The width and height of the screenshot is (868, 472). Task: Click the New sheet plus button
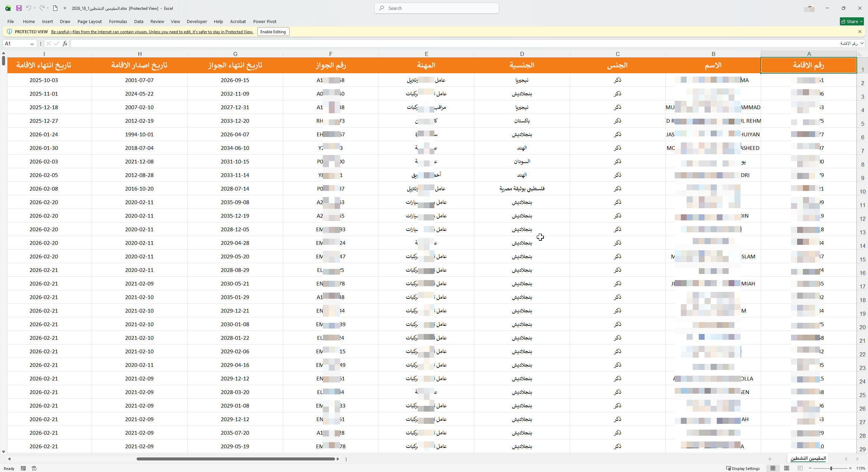(x=770, y=459)
